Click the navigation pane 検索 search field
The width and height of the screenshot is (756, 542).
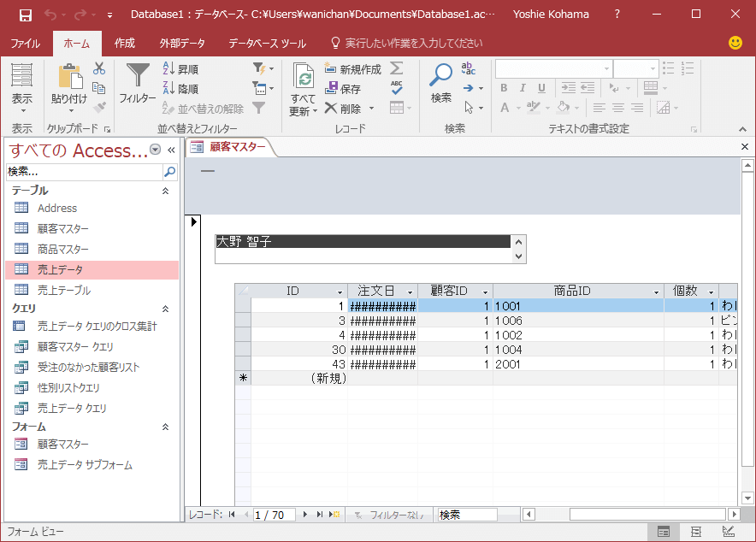86,172
